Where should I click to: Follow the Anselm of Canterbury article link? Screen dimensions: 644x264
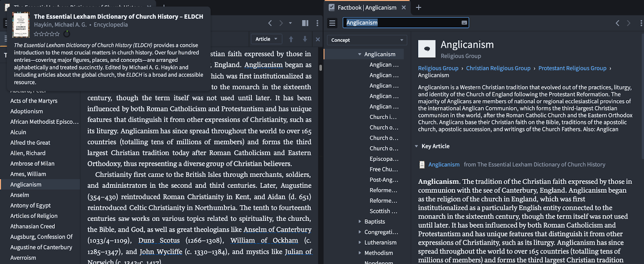(x=277, y=229)
